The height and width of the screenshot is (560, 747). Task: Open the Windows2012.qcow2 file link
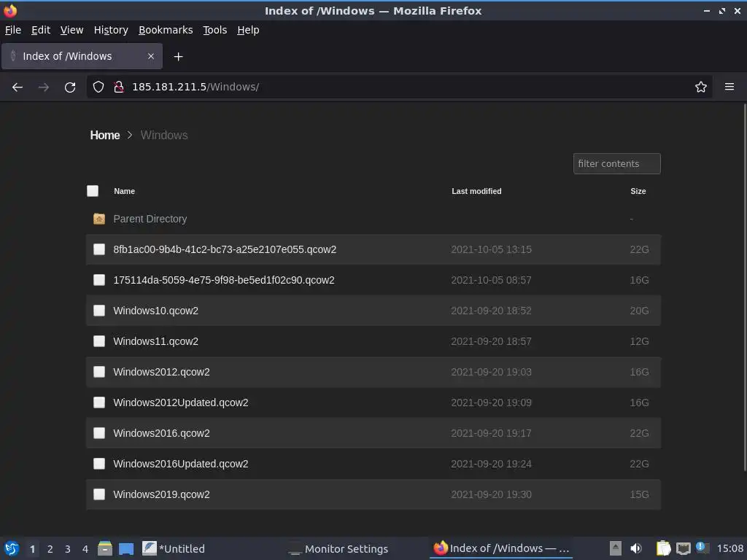point(161,372)
